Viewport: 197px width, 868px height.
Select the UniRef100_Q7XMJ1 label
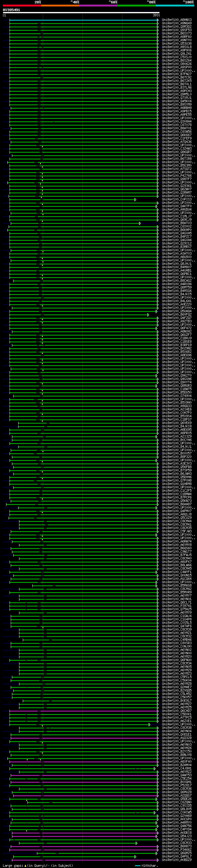pyautogui.click(x=177, y=98)
